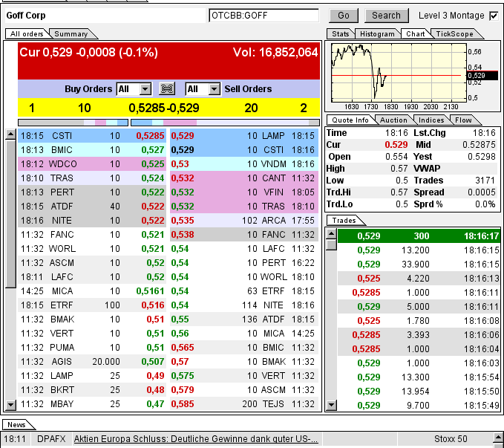Select the TEJS sell order of 200

point(244,404)
